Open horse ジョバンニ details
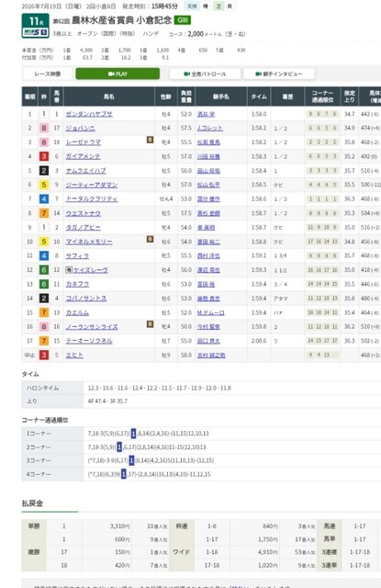Image resolution: width=381 pixels, height=588 pixels. [x=80, y=129]
